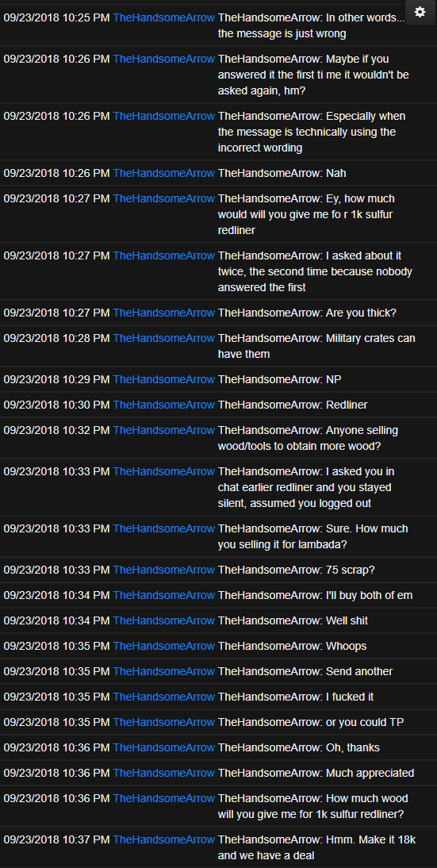Screen dimensions: 437x868
Task: Open TheHandsomeArrow profile on 'Send another' row
Action: [163, 671]
